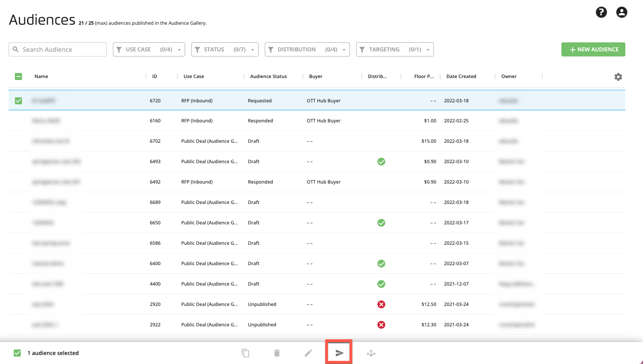Click red distribution X for audience 2920
Image resolution: width=643 pixels, height=364 pixels.
click(381, 304)
